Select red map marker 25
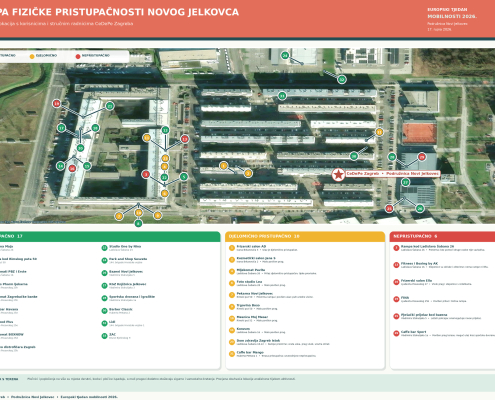 [389, 209]
